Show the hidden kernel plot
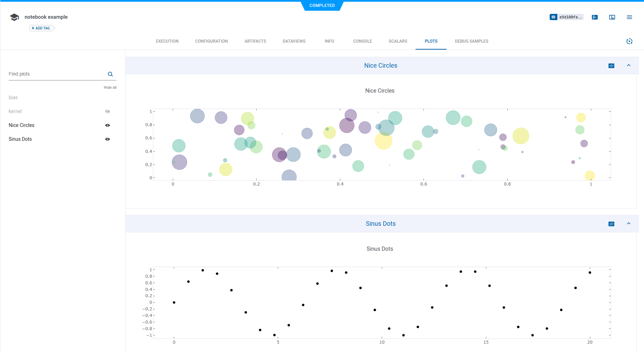Image resolution: width=644 pixels, height=352 pixels. tap(108, 111)
